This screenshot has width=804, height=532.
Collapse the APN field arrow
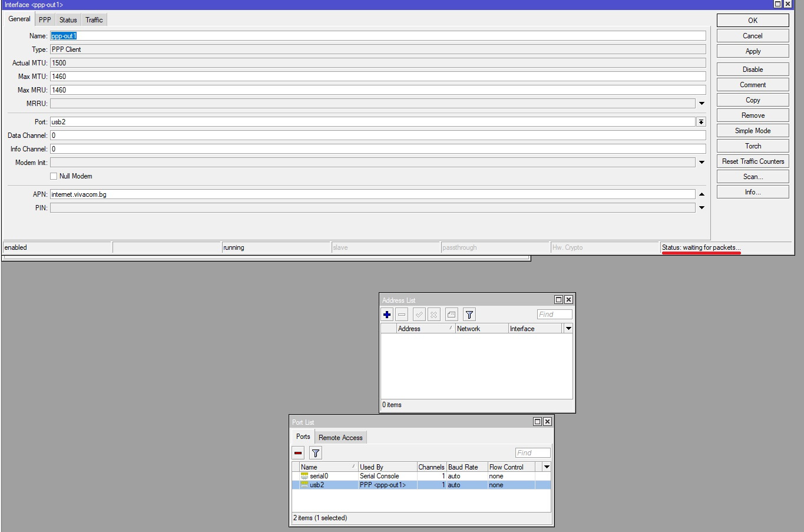click(702, 194)
